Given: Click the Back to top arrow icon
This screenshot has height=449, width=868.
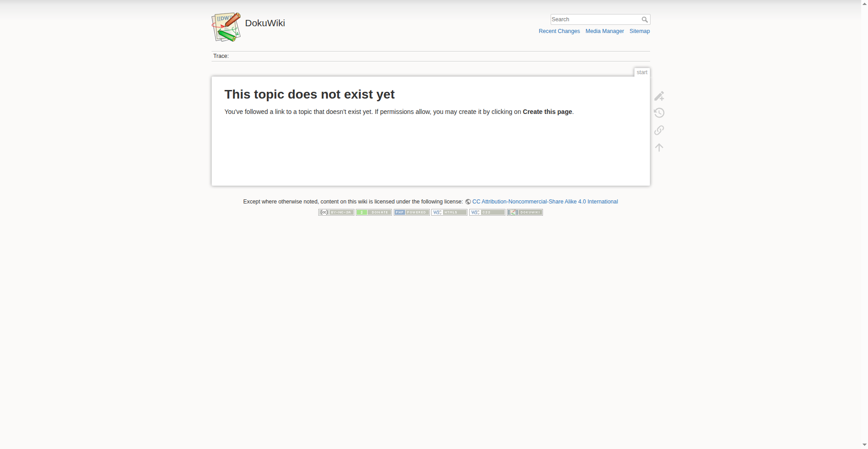Looking at the screenshot, I should [x=659, y=147].
